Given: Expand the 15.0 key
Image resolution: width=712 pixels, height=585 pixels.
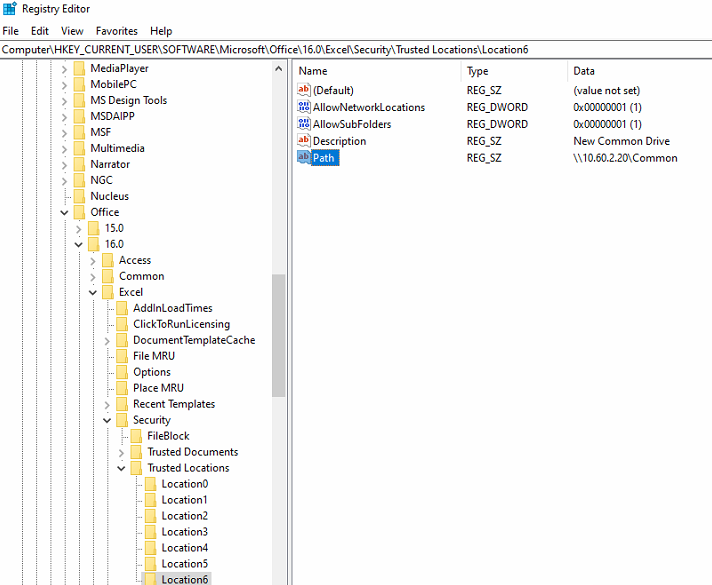Looking at the screenshot, I should click(79, 229).
